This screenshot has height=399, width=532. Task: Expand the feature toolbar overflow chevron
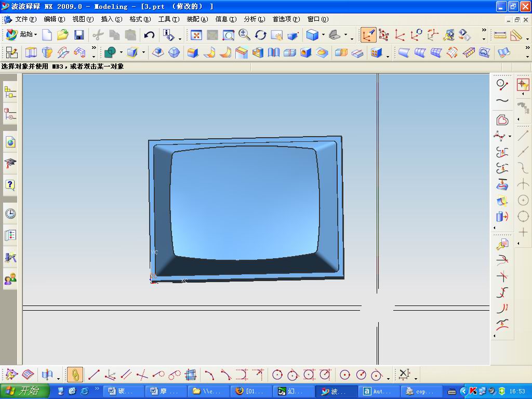(94, 48)
